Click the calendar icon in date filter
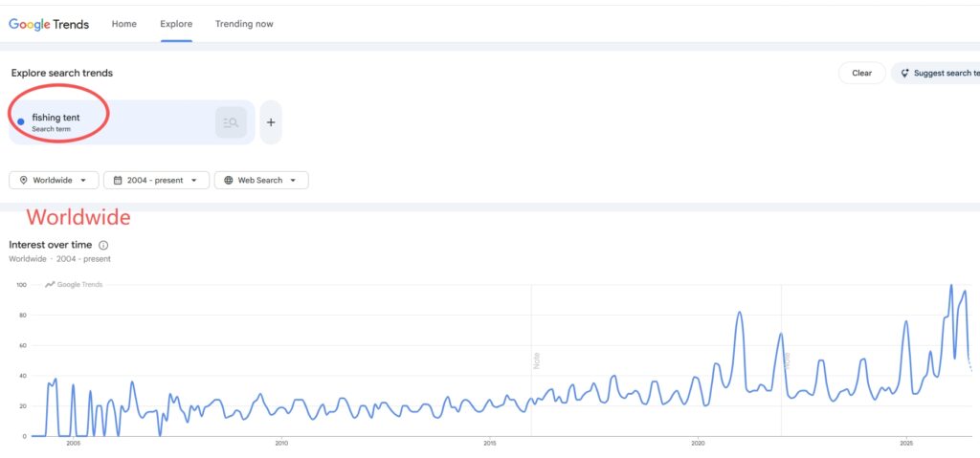 [118, 180]
